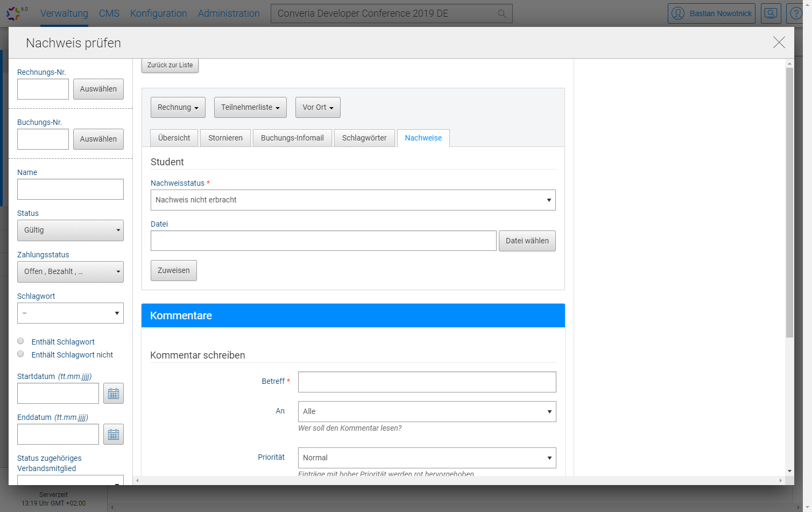Expand the Priorität dropdown

pyautogui.click(x=427, y=458)
